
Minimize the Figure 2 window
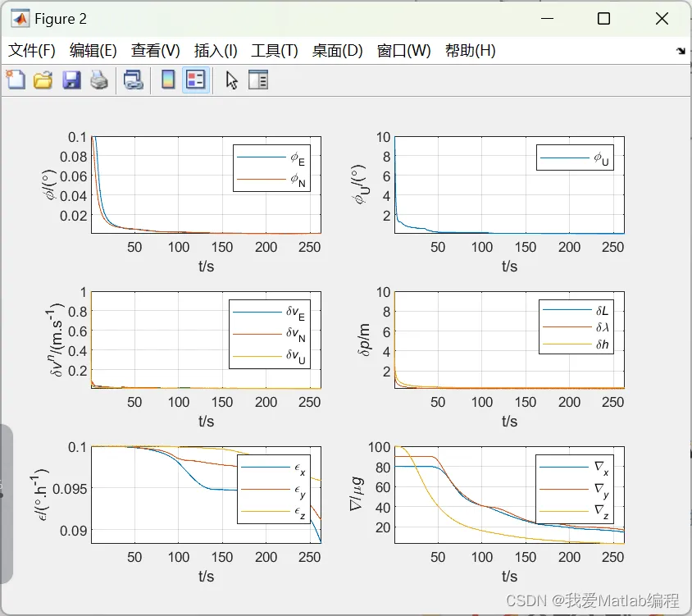[547, 19]
